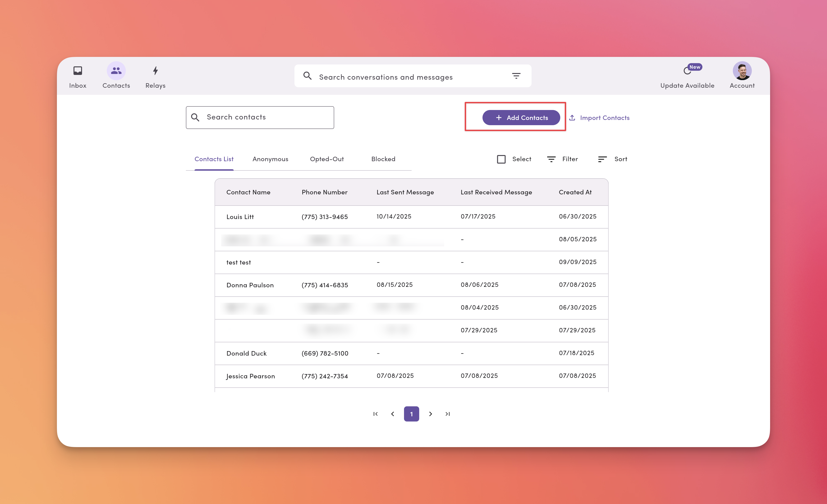Viewport: 827px width, 504px height.
Task: Click the Update Available refresh icon
Action: 687,71
